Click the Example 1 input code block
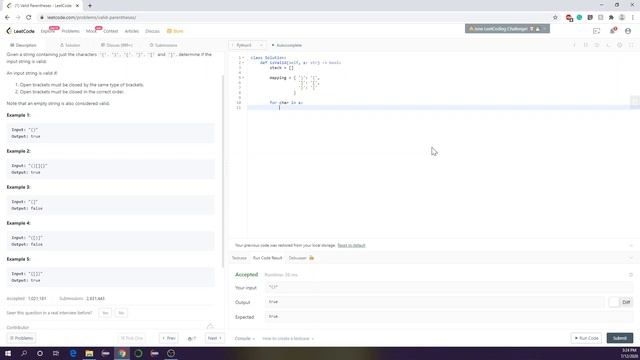640x360 pixels. pyautogui.click(x=111, y=133)
